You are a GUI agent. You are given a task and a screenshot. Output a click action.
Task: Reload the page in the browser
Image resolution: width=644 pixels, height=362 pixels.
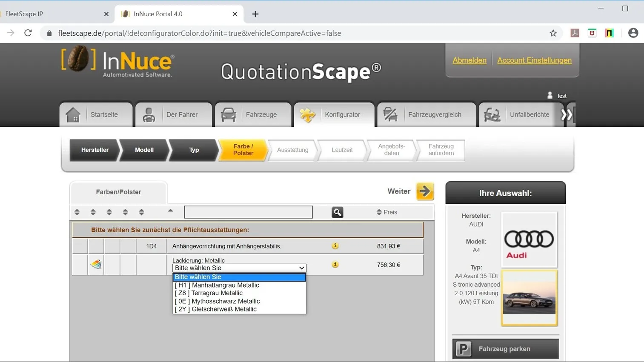coord(28,33)
